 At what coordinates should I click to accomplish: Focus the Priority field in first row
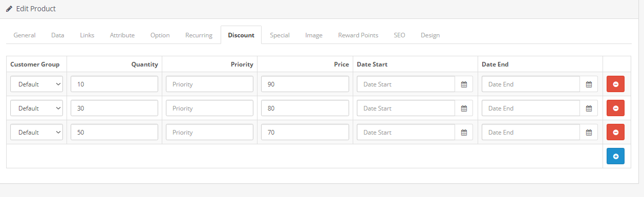(209, 84)
